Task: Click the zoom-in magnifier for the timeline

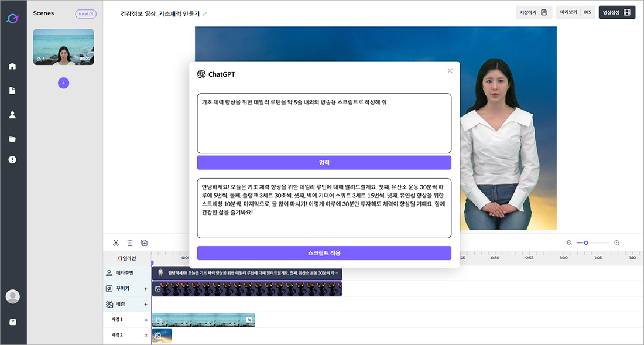Action: pyautogui.click(x=616, y=242)
